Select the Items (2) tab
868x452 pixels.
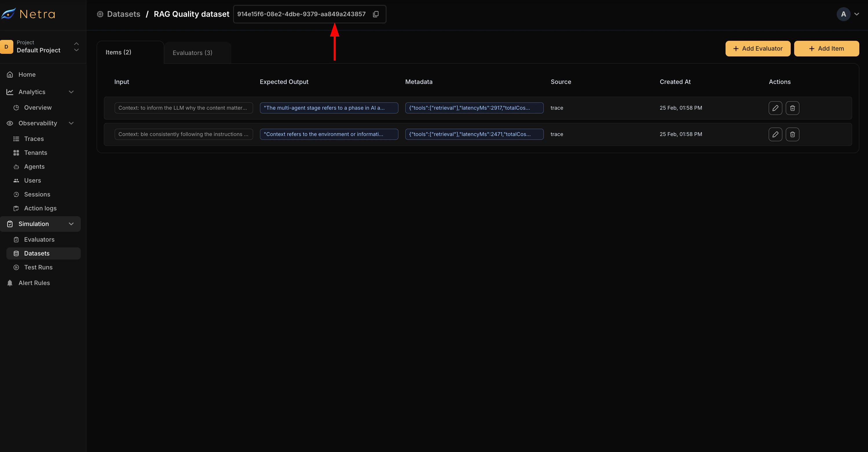pyautogui.click(x=118, y=52)
